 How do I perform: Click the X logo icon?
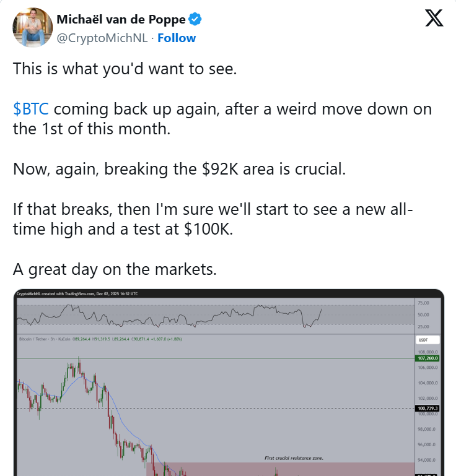click(x=434, y=19)
